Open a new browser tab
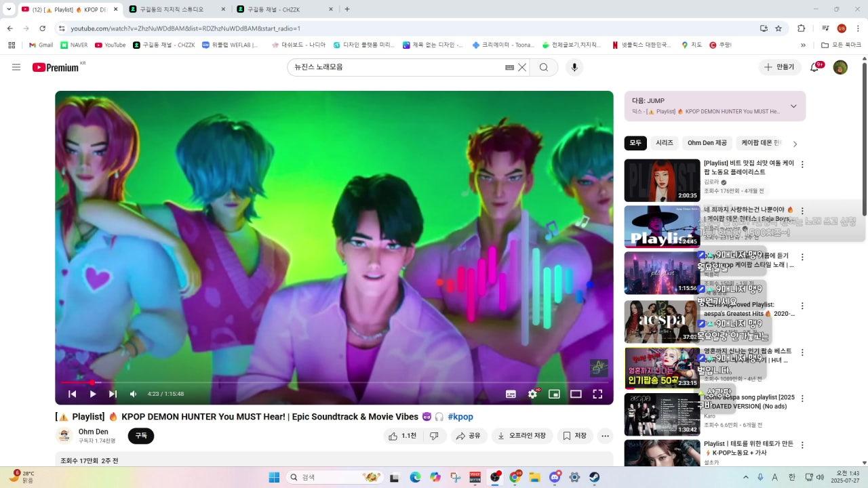Viewport: 868px width, 488px height. [347, 9]
